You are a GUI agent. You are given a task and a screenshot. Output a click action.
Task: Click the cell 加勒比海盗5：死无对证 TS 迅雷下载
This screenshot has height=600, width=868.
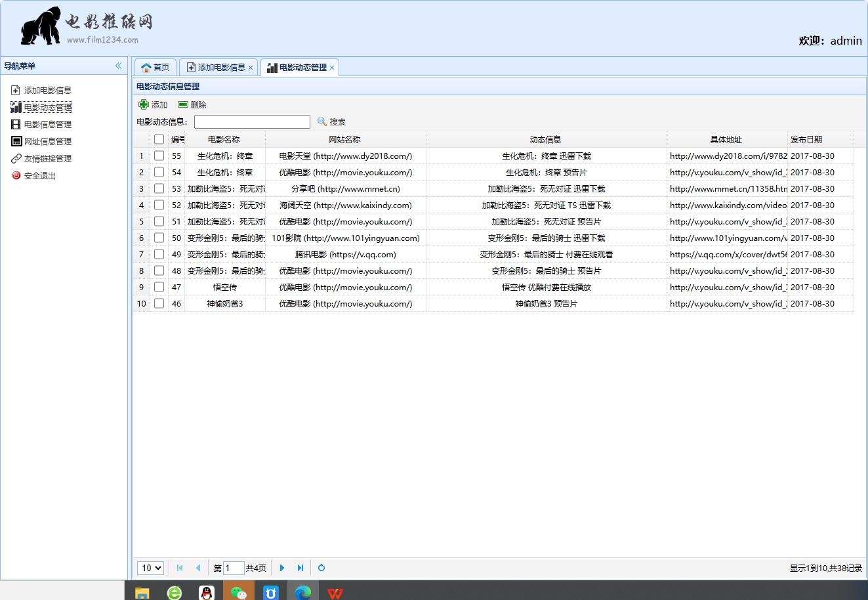(547, 205)
